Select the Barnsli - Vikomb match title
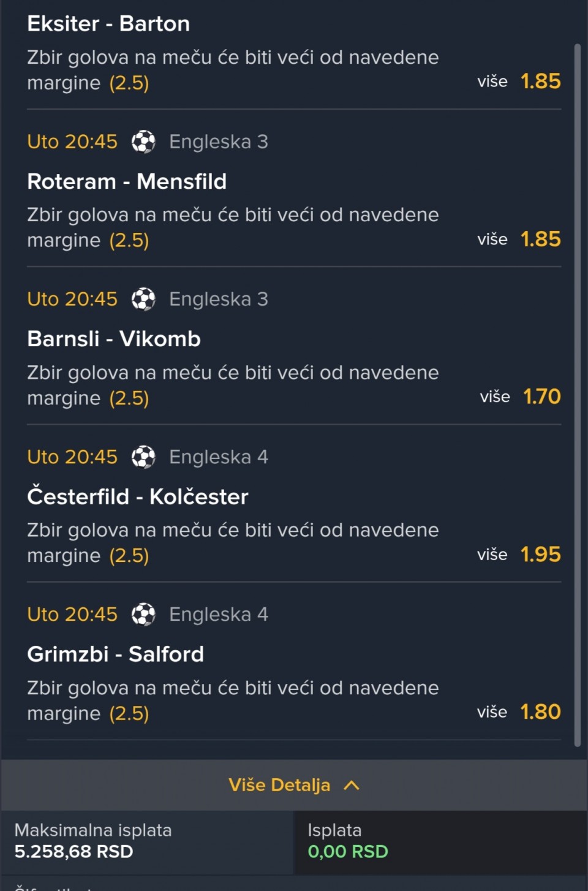Image resolution: width=588 pixels, height=891 pixels. (x=114, y=339)
